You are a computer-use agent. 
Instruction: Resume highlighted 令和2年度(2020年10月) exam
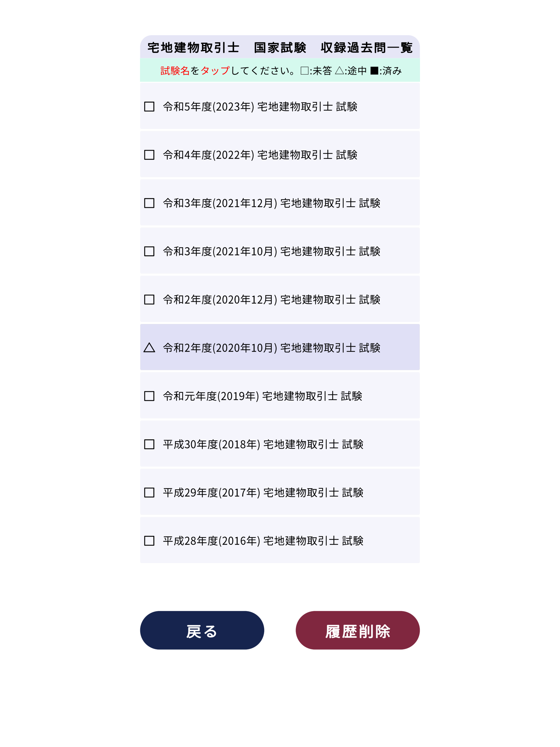pos(280,347)
